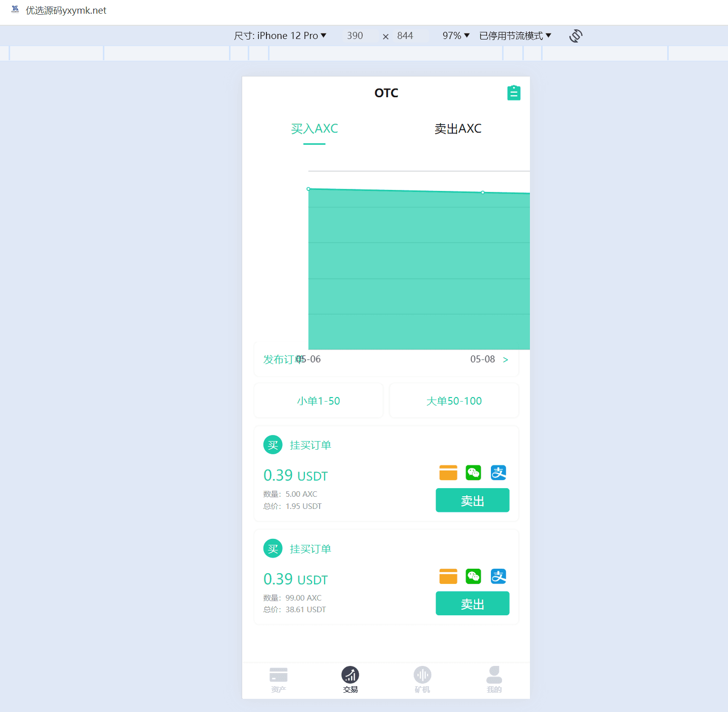Select the 买入AXC tab
This screenshot has height=712, width=728.
[x=314, y=129]
